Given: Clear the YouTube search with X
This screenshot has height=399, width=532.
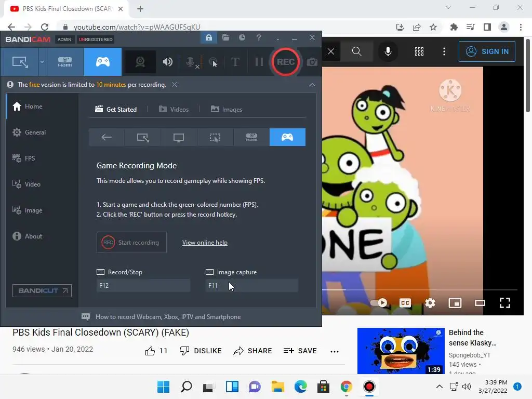Looking at the screenshot, I should click(x=331, y=51).
